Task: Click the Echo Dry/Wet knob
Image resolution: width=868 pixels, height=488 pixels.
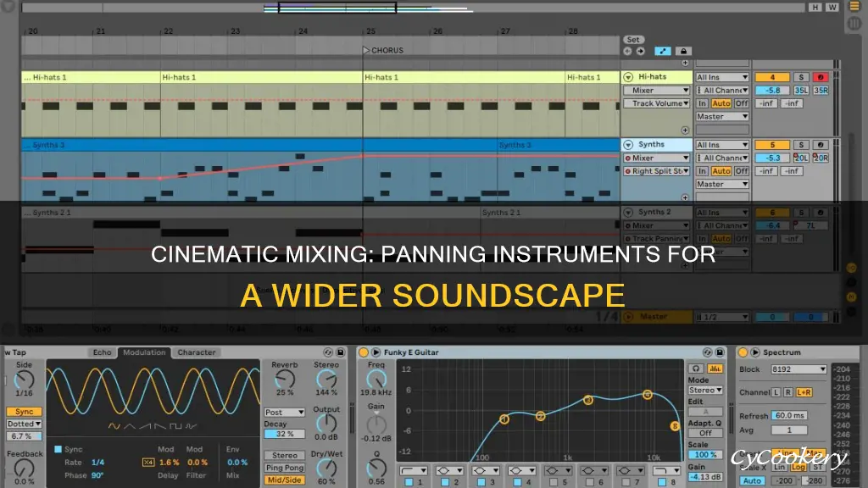Action: point(326,468)
